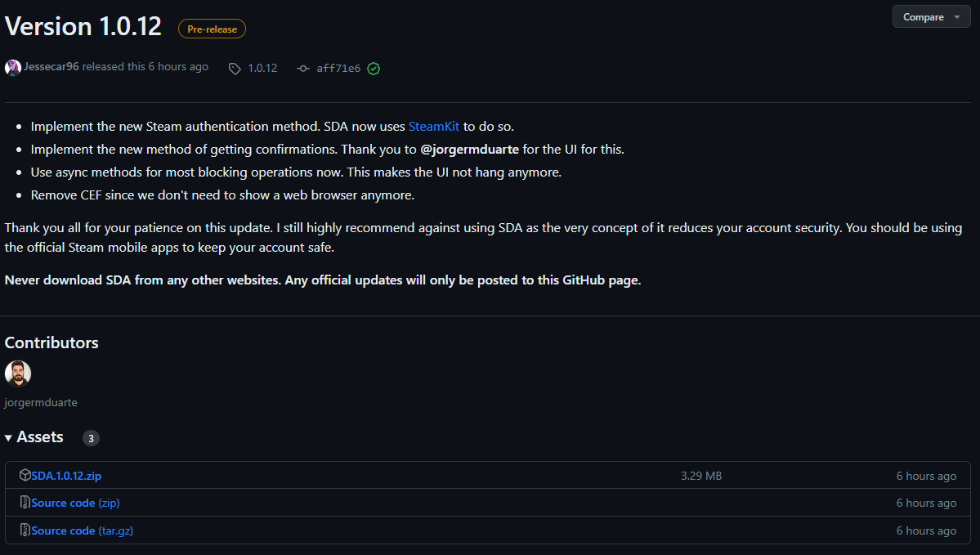Download Source code (zip)

point(76,504)
